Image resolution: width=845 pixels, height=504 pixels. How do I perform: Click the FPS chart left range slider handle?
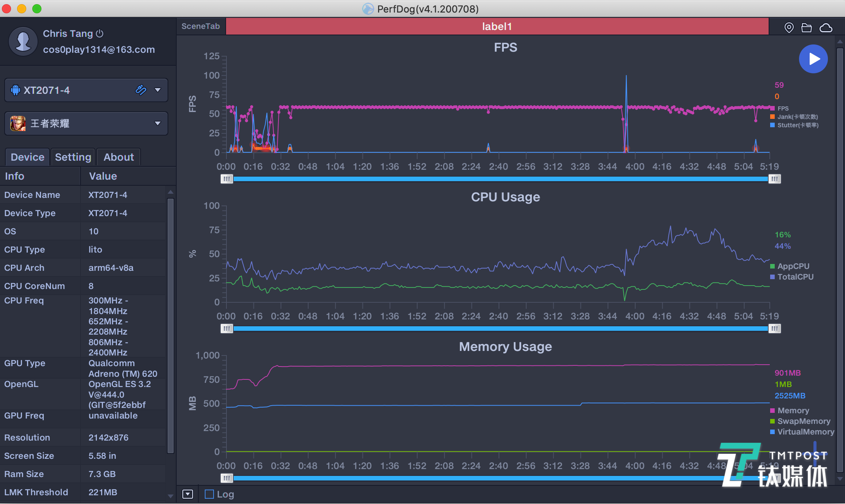click(226, 179)
